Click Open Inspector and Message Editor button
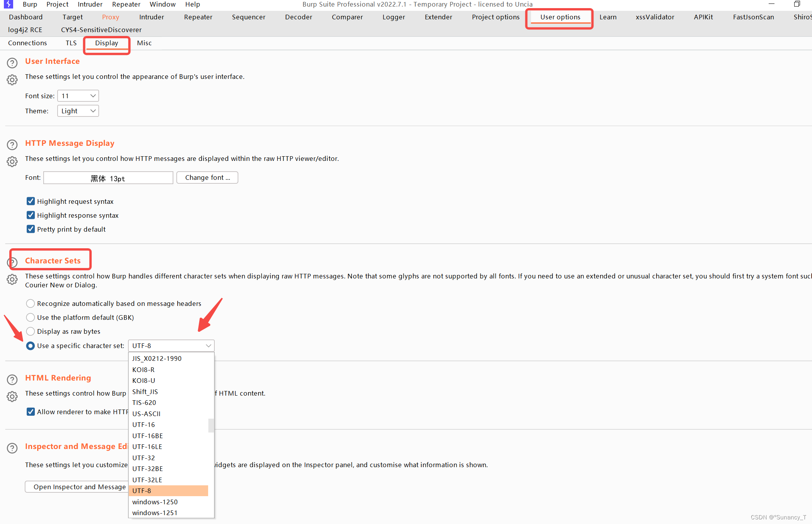The width and height of the screenshot is (812, 524). point(77,486)
